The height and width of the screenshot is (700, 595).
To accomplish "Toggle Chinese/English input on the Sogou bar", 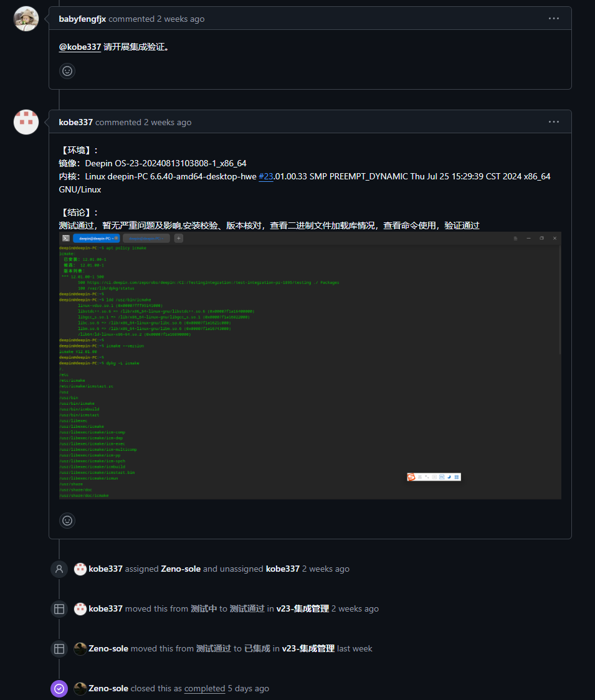I will (420, 476).
